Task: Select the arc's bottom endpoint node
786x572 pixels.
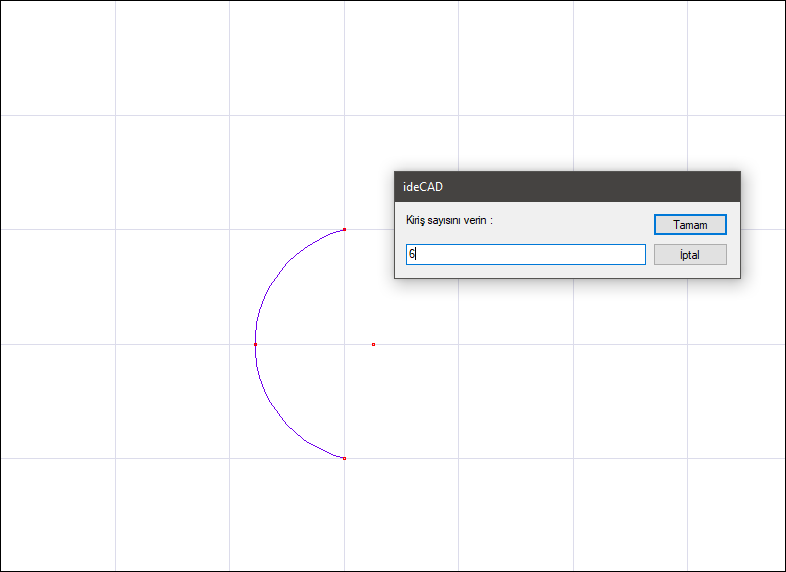Action: [344, 458]
